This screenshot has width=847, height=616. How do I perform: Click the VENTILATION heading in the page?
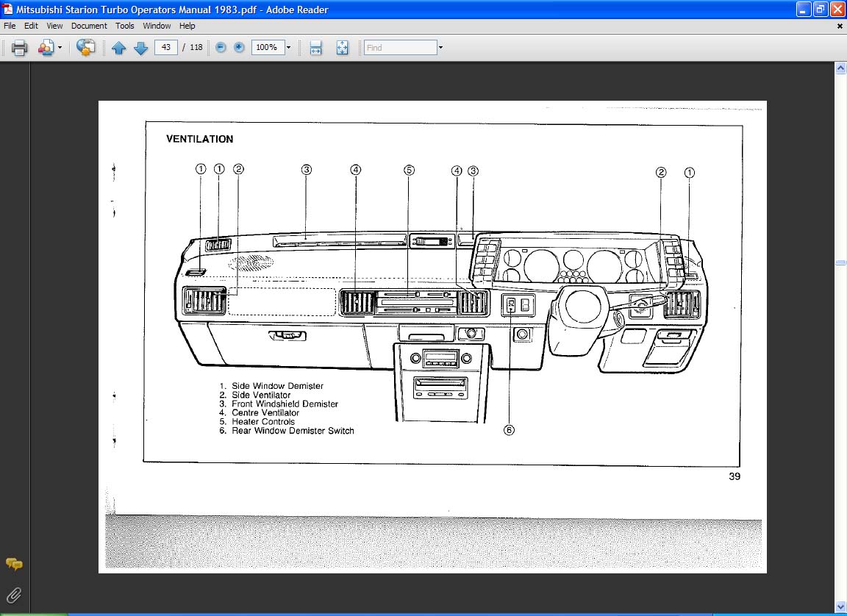(x=200, y=139)
